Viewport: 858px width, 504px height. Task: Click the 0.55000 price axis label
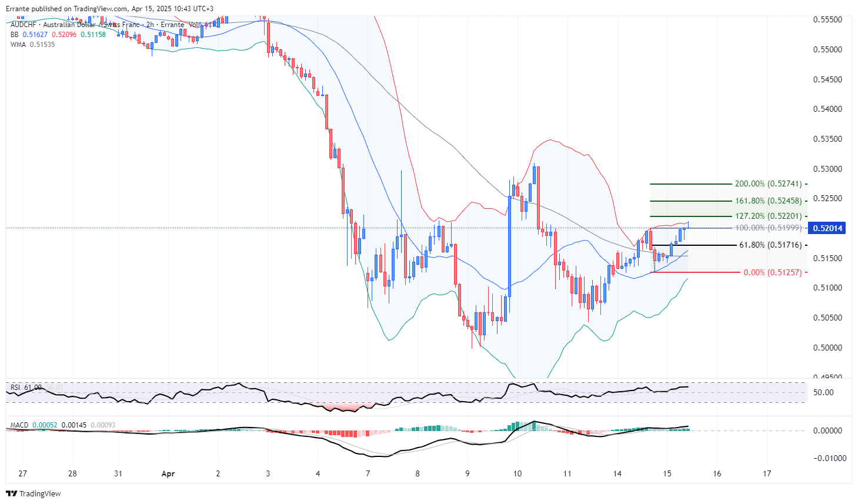click(x=827, y=49)
